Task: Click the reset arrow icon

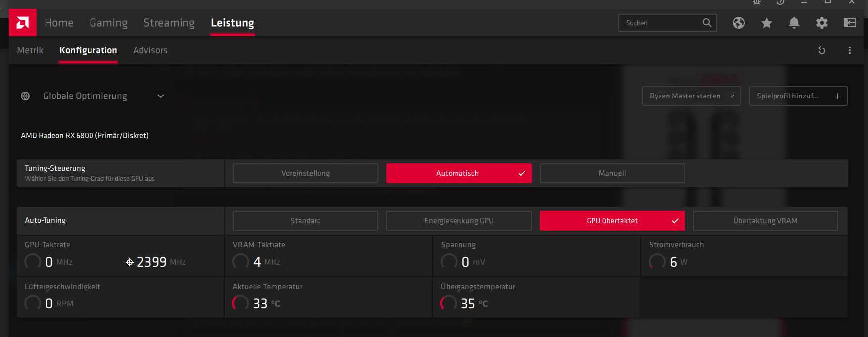Action: [x=822, y=50]
